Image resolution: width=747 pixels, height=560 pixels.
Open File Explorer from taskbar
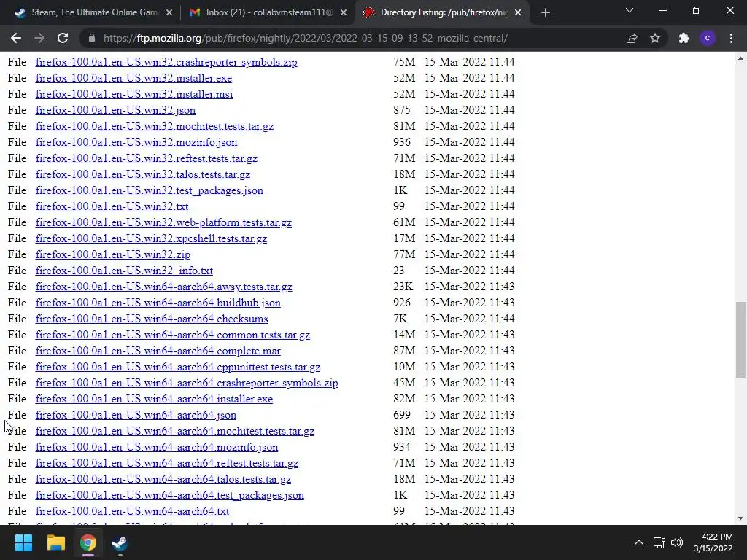[55, 542]
